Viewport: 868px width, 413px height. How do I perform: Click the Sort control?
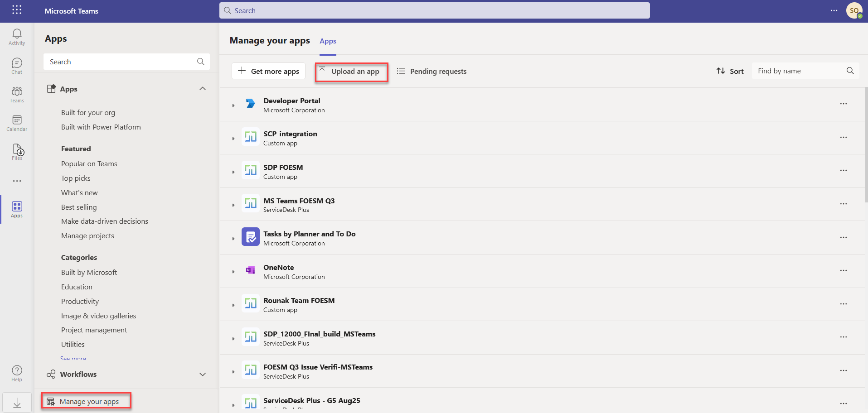point(730,71)
